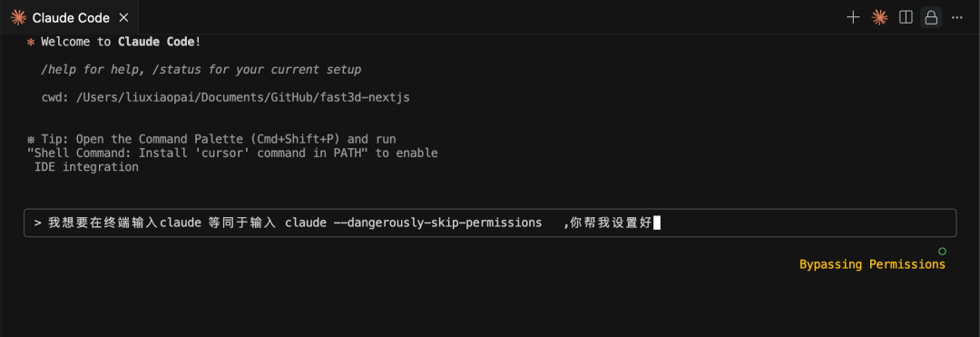Image resolution: width=980 pixels, height=337 pixels.
Task: Click the orange asterisk beside Welcome
Action: 31,43
